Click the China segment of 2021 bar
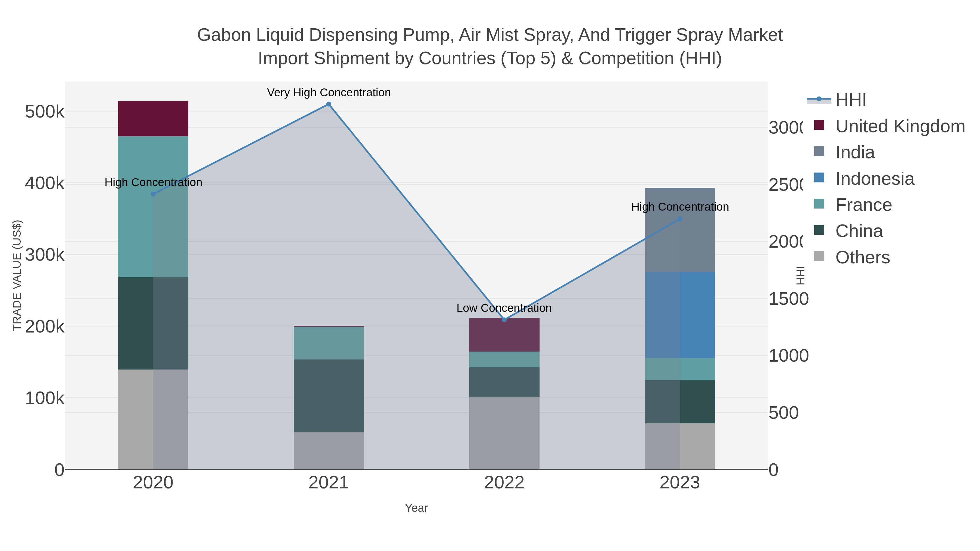 point(329,396)
